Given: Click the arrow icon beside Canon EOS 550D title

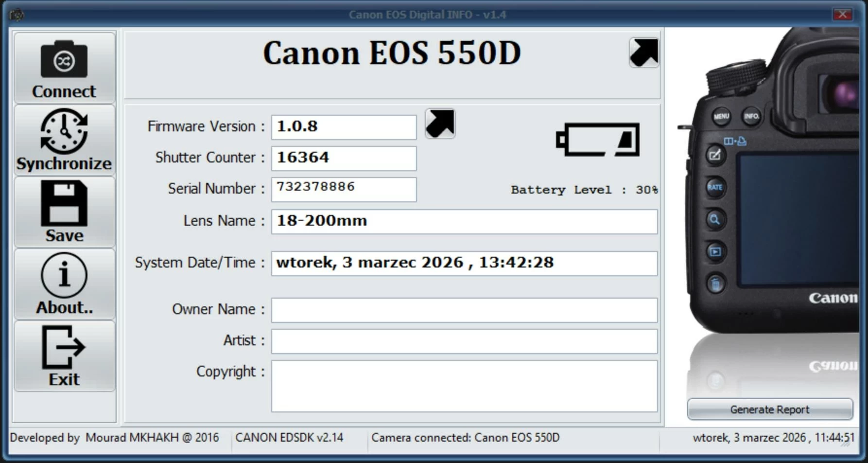Looking at the screenshot, I should pyautogui.click(x=644, y=53).
